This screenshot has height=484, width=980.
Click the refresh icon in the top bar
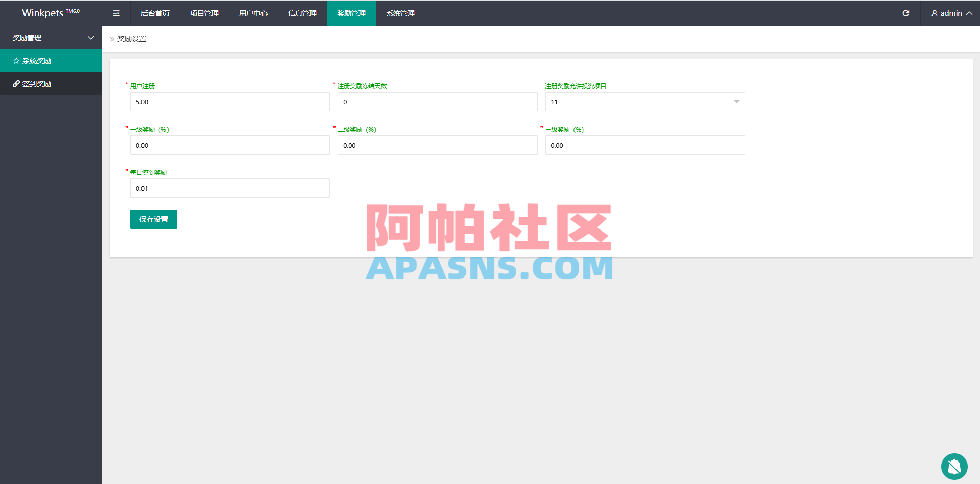point(906,13)
